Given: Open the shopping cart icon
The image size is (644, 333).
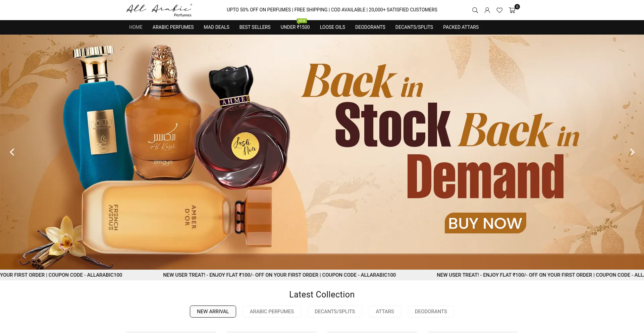Looking at the screenshot, I should click(x=512, y=10).
